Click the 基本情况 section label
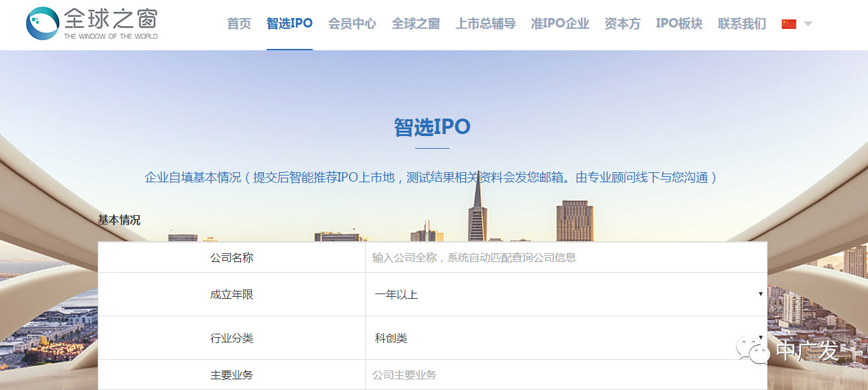Image resolution: width=868 pixels, height=390 pixels. [119, 220]
